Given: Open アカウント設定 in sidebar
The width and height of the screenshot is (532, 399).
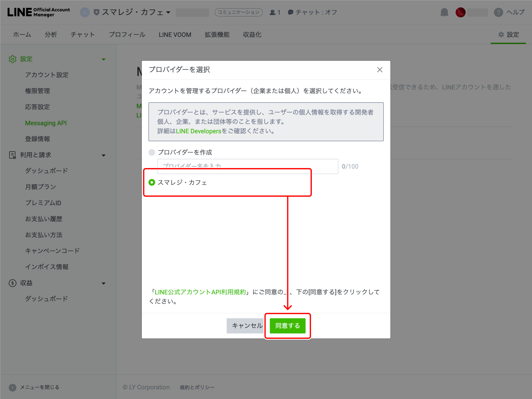Looking at the screenshot, I should (47, 75).
